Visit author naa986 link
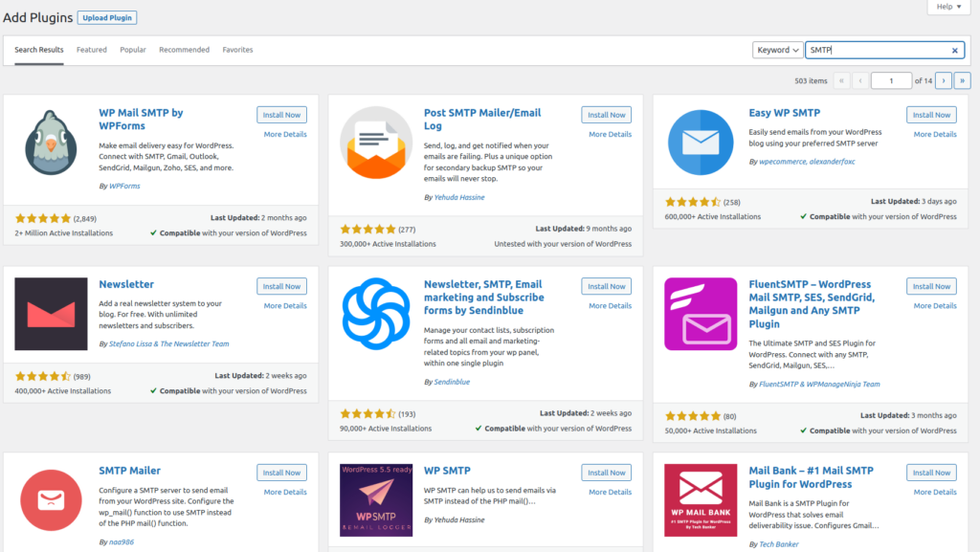 122,542
